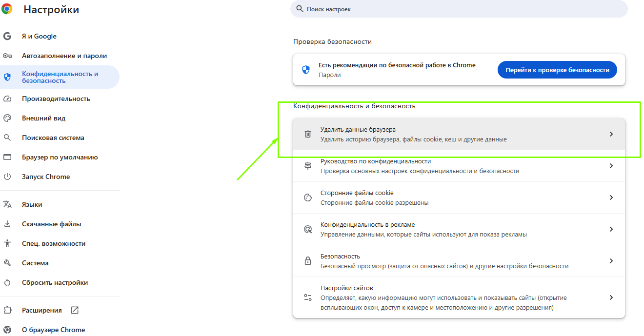Click the blue shield icon in safety check card
The image size is (644, 336).
[x=306, y=70]
